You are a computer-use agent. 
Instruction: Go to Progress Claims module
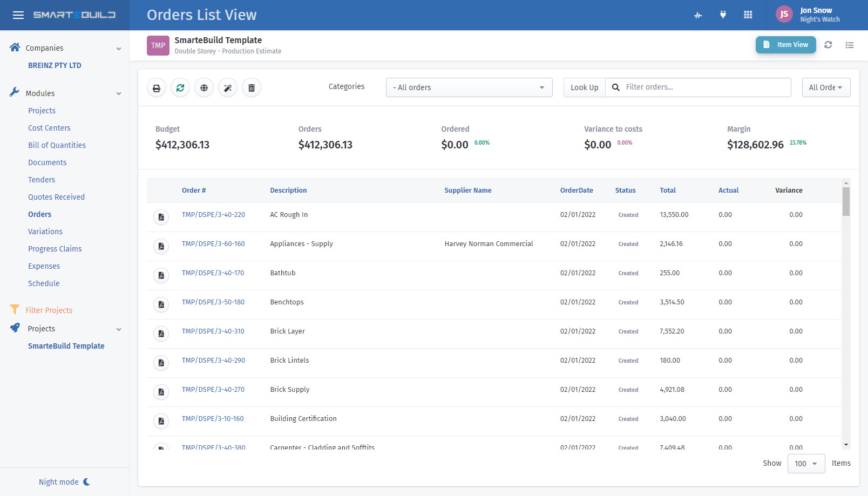(x=55, y=249)
